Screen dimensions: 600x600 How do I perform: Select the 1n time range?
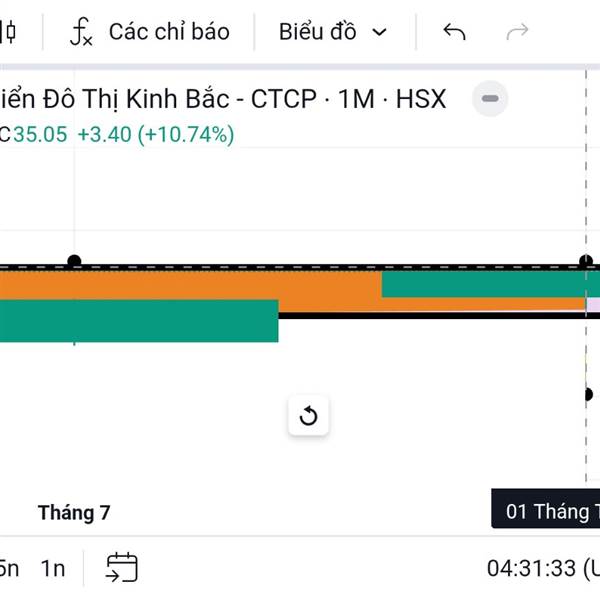53,569
